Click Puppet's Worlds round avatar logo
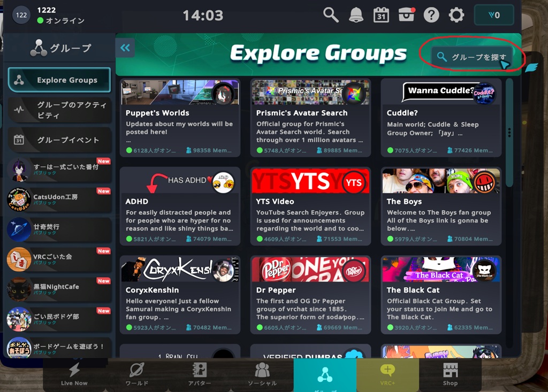The width and height of the screenshot is (548, 392). point(223,94)
